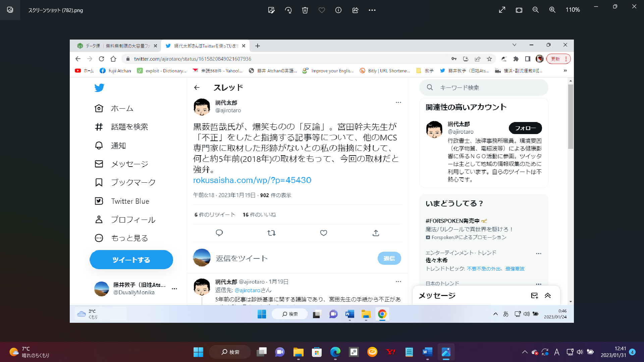The height and width of the screenshot is (362, 644).
Task: Toggle IME input mode 'A' in system tray
Action: 557,352
